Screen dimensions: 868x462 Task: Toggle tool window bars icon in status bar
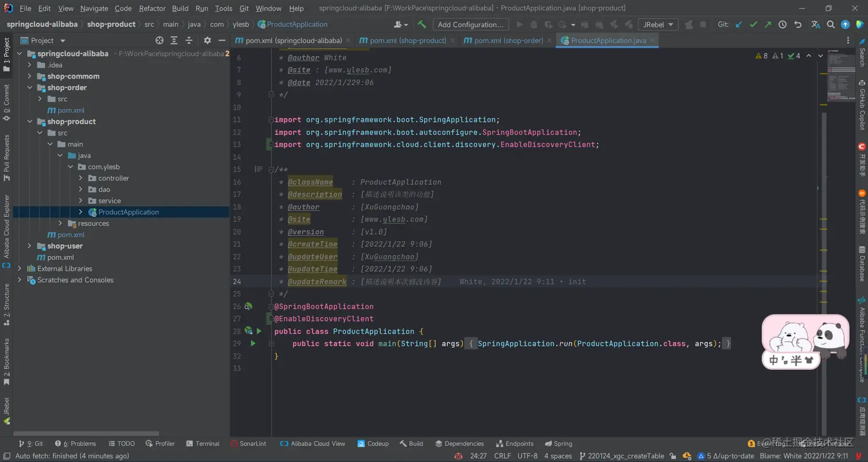click(x=6, y=456)
